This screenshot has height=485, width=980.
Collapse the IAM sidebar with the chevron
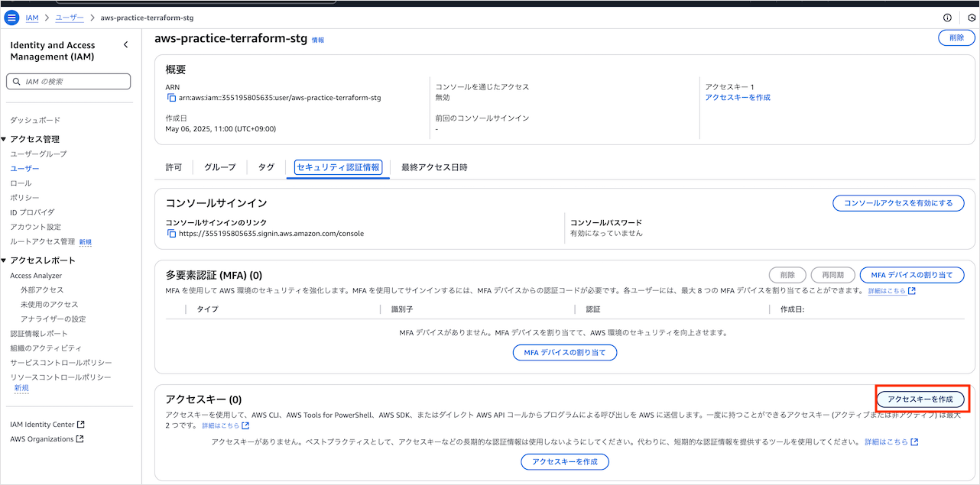pos(125,45)
